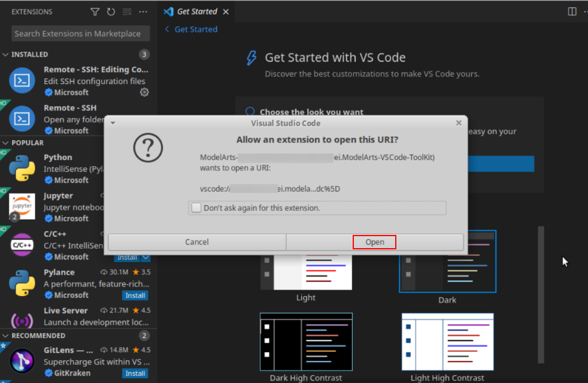Image resolution: width=588 pixels, height=383 pixels.
Task: Click the installed extensions count badge 3
Action: [x=144, y=55]
